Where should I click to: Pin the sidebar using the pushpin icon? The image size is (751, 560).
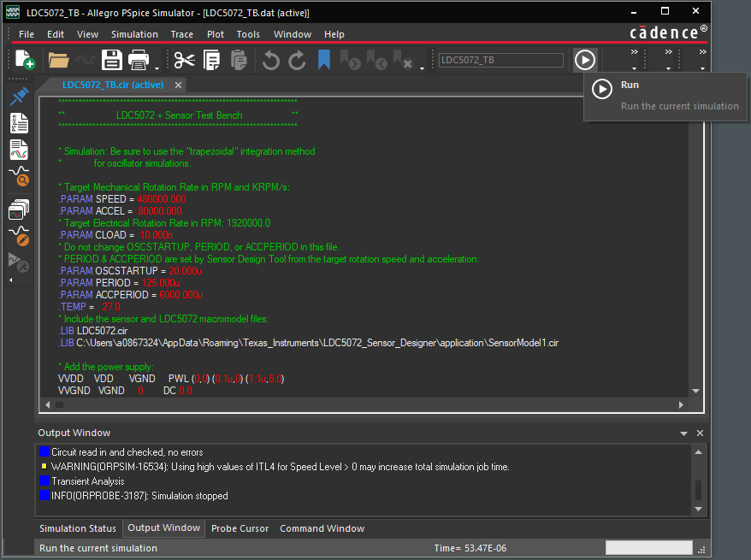[19, 96]
